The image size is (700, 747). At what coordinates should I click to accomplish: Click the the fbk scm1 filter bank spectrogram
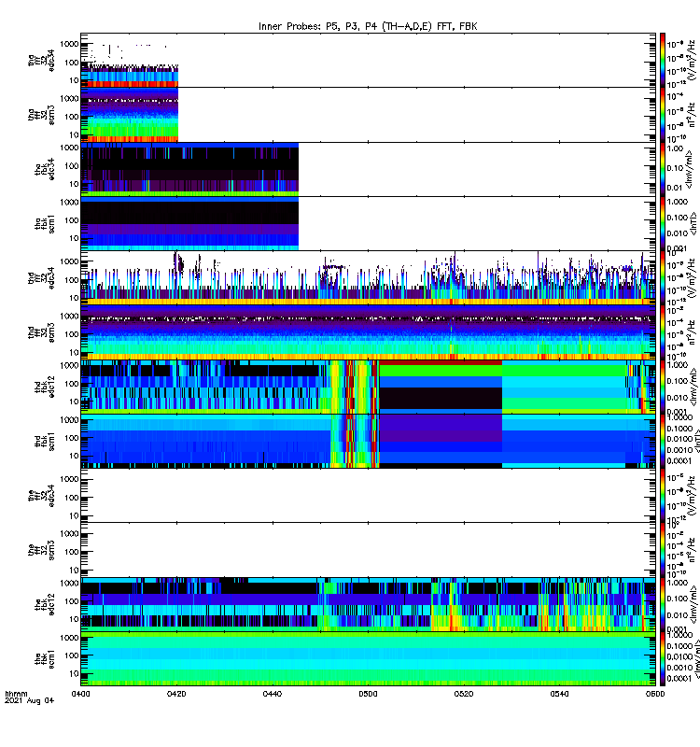pos(368,659)
